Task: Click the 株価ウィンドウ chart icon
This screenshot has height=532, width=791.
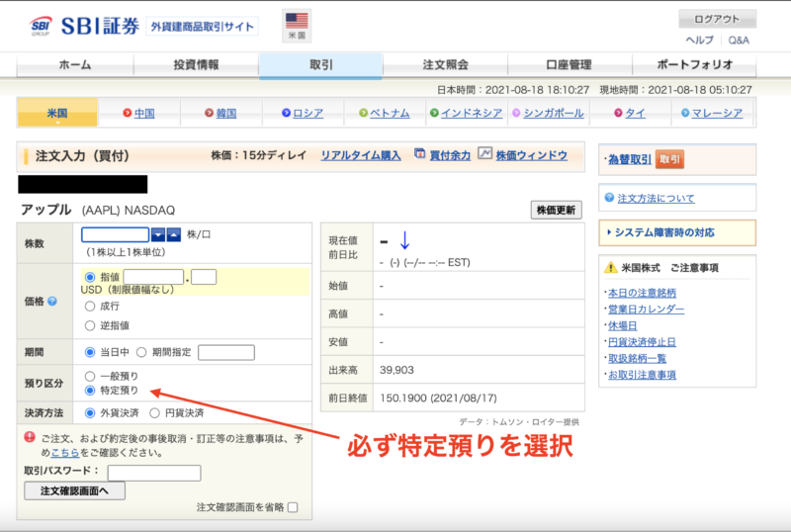Action: coord(484,154)
